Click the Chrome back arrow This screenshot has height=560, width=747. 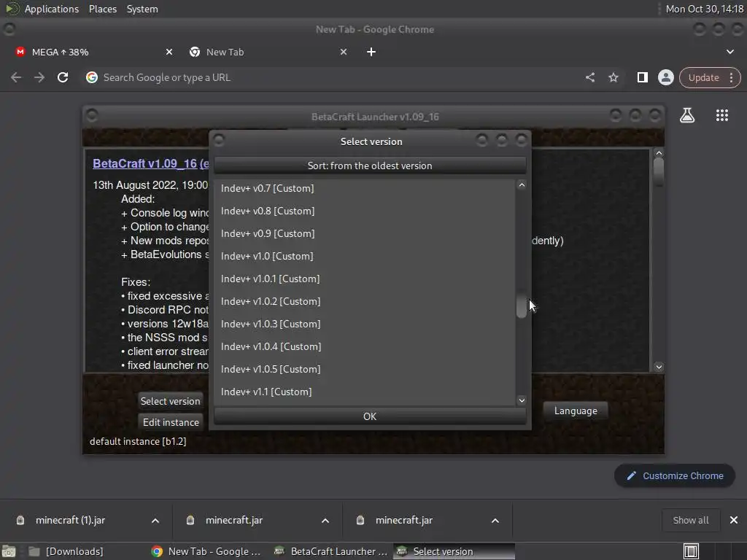16,77
